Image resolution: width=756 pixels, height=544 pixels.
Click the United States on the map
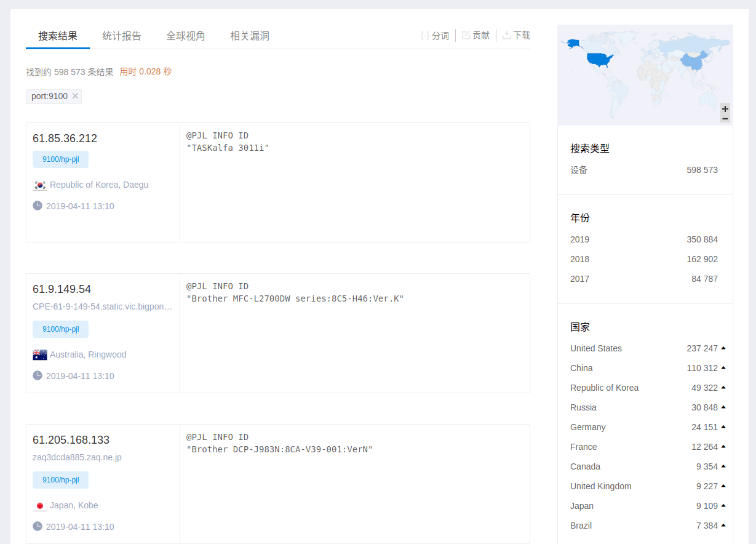pyautogui.click(x=600, y=59)
